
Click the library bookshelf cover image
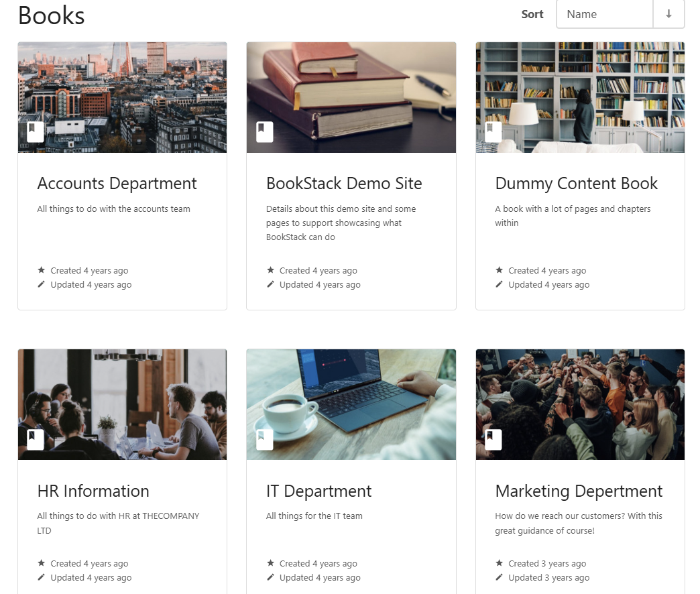pos(580,87)
